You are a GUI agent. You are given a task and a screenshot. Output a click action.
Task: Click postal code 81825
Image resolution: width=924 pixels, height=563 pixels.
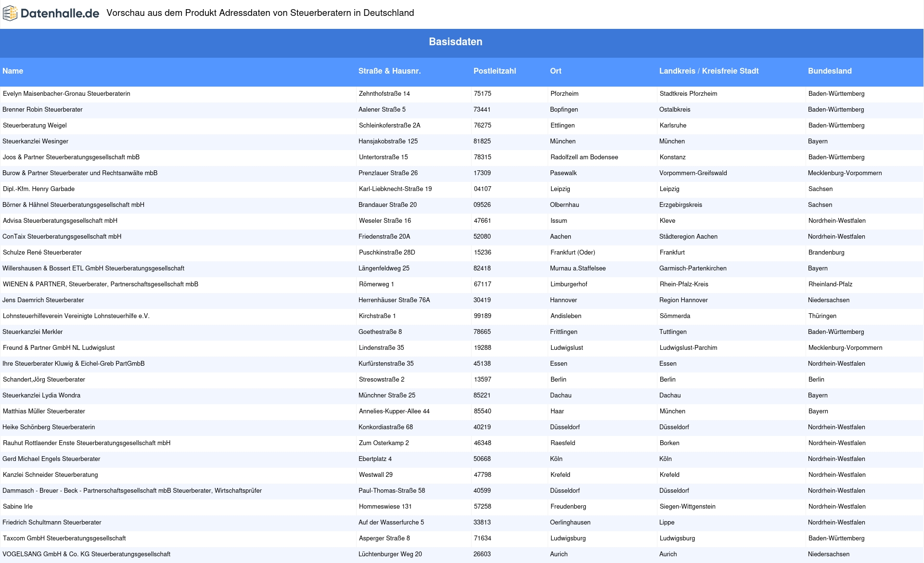point(482,141)
